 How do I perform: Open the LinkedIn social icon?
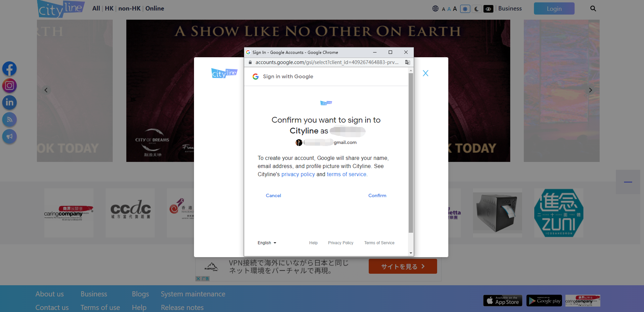pyautogui.click(x=9, y=103)
